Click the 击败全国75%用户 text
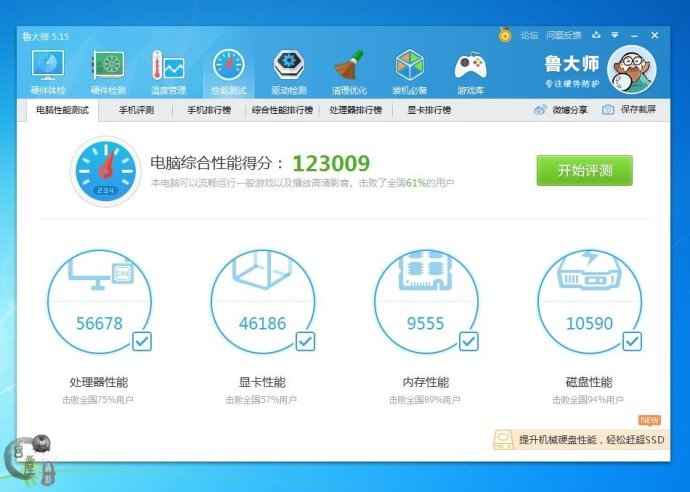The width and height of the screenshot is (690, 492). 98,400
